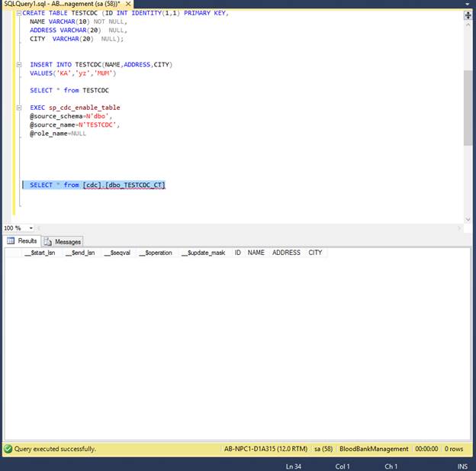Select the SQLQuery1.sql document tab
This screenshot has width=476, height=471.
pyautogui.click(x=62, y=4)
